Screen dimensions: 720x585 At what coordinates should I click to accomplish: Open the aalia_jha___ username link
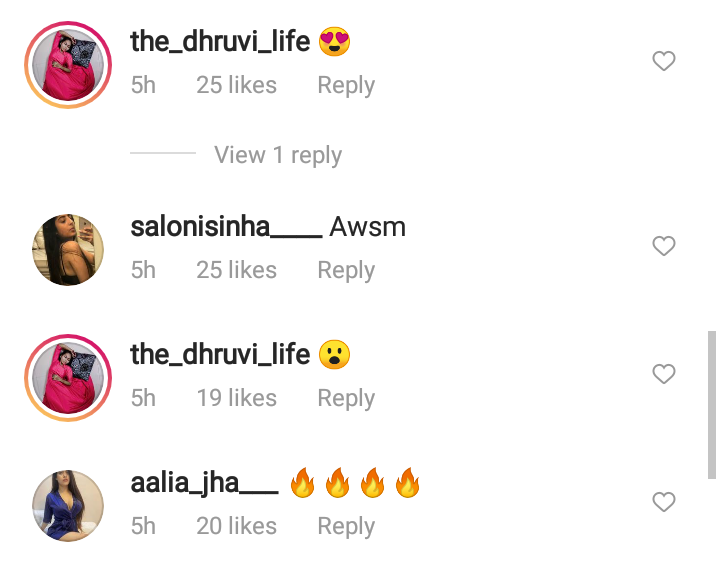coord(204,484)
